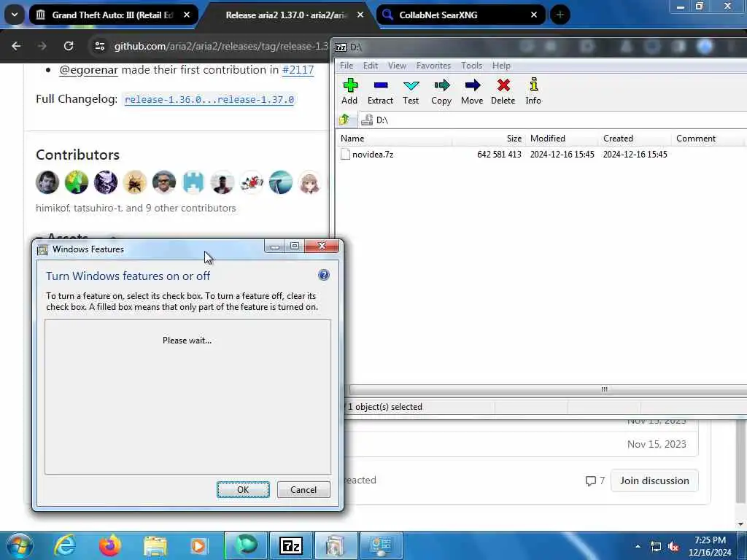Open the File menu in 7-Zip
The height and width of the screenshot is (560, 747).
coord(347,65)
